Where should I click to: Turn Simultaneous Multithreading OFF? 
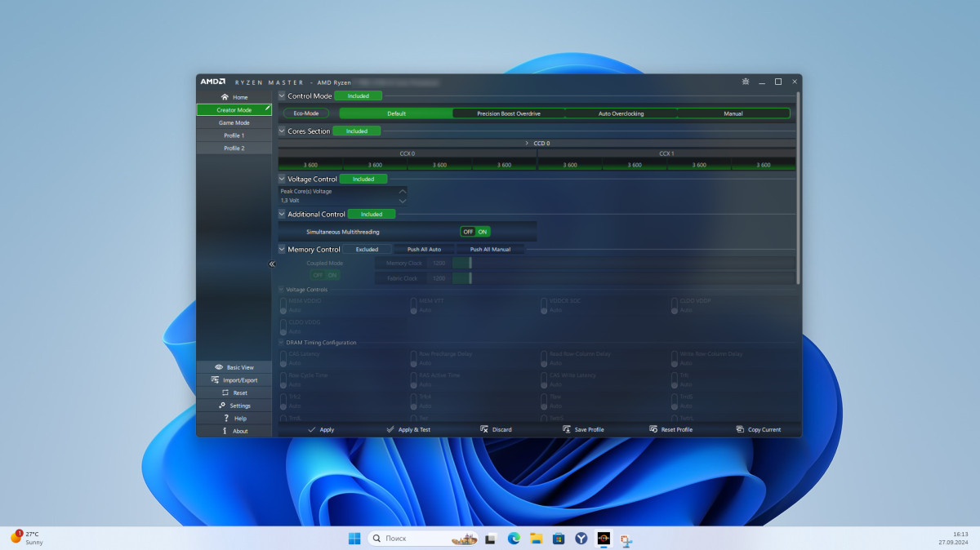[x=468, y=232]
